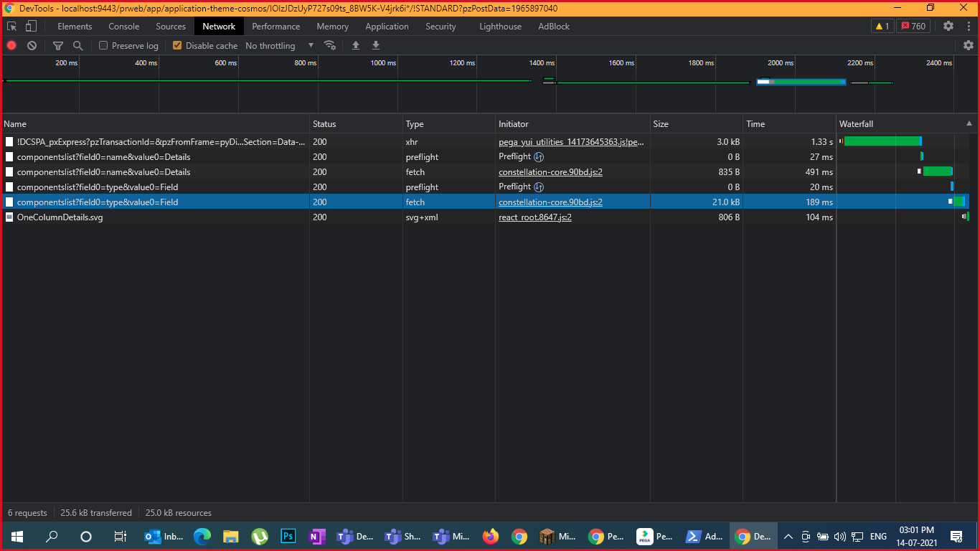Open network conditions settings
The width and height of the screenshot is (980, 551).
pos(330,45)
